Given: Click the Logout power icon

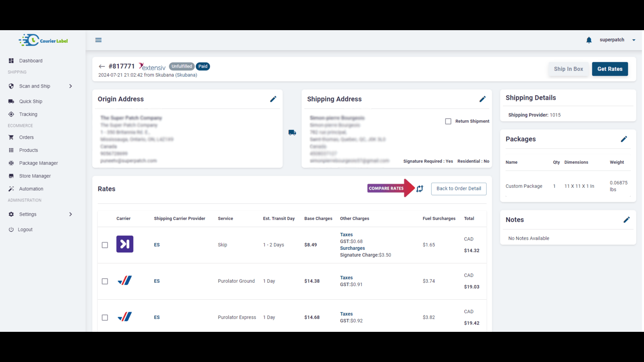Looking at the screenshot, I should click(11, 230).
